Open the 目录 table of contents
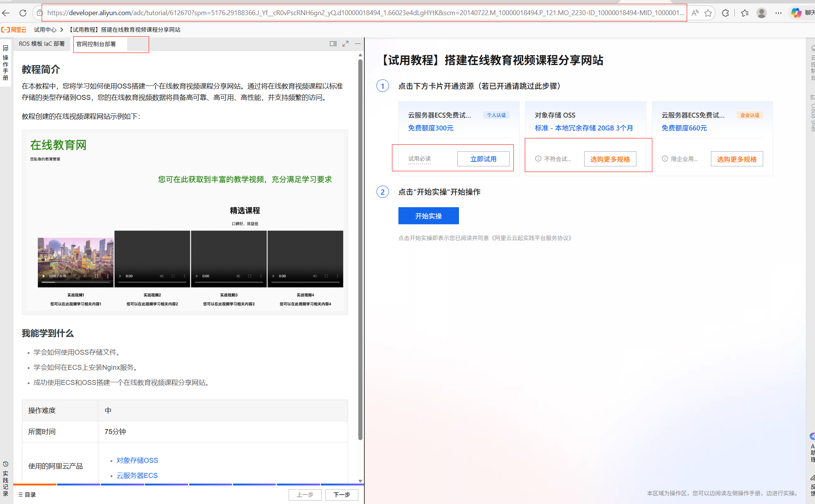815x504 pixels. point(26,494)
